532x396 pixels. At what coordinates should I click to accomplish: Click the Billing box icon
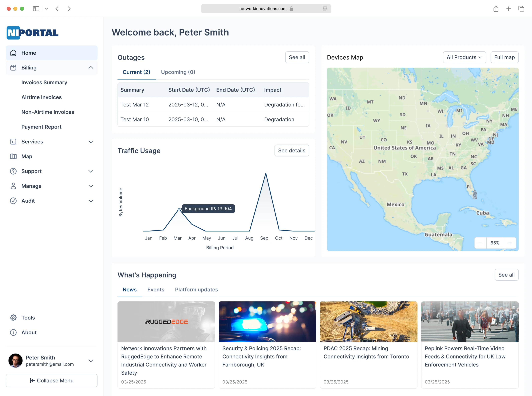[x=13, y=68]
